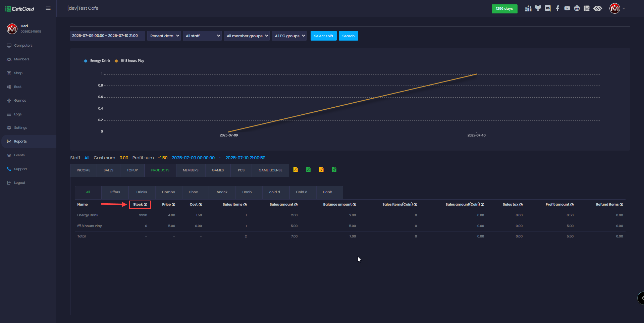The width and height of the screenshot is (644, 323).
Task: Select the Games entry in the sidebar
Action: 19,100
